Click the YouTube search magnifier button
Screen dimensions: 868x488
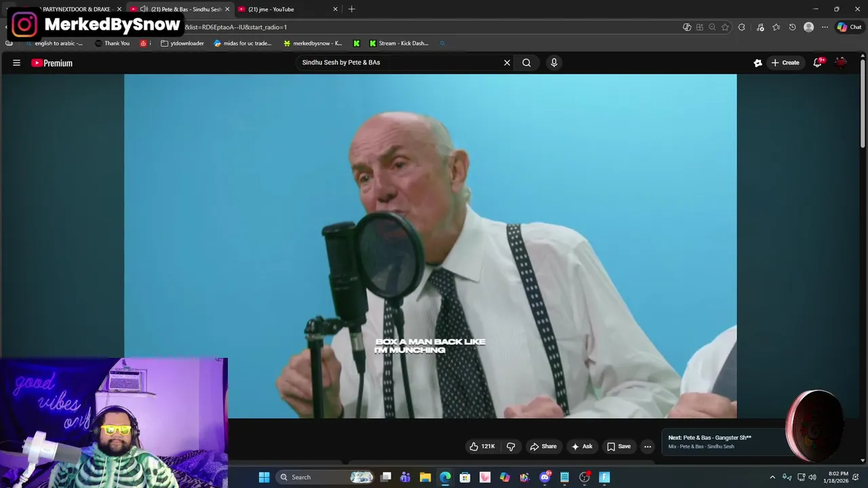(x=526, y=62)
